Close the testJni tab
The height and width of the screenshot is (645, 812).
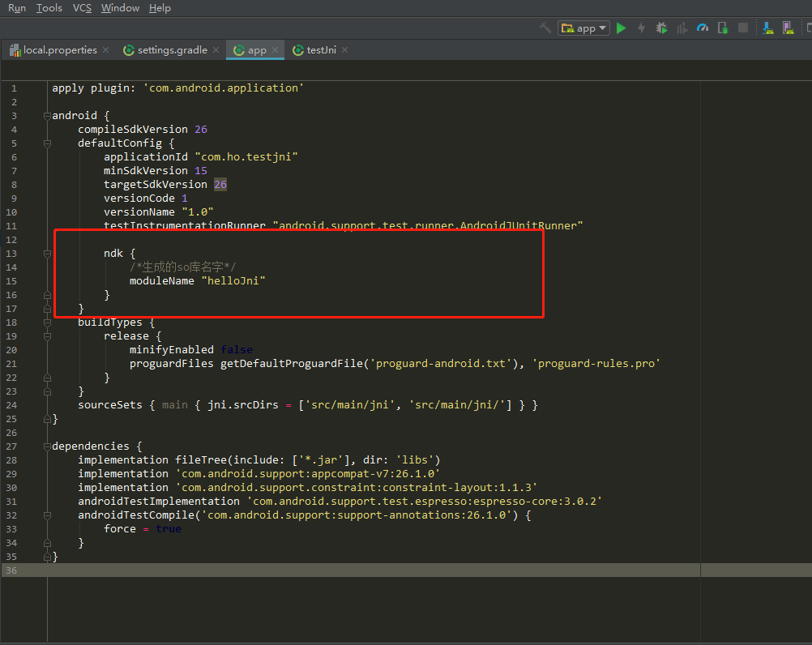pos(345,49)
